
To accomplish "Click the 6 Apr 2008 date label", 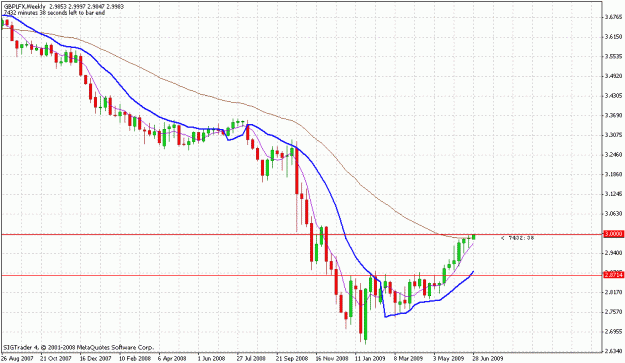I will coord(172,359).
